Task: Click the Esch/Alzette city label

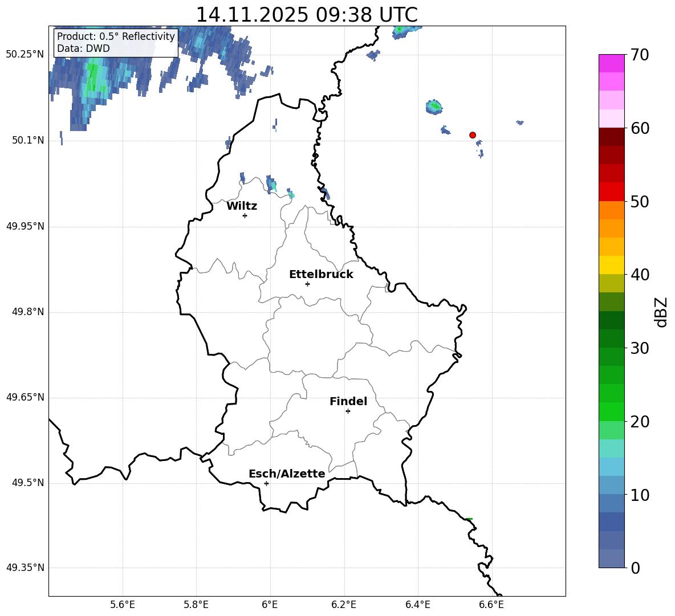Action: click(287, 474)
